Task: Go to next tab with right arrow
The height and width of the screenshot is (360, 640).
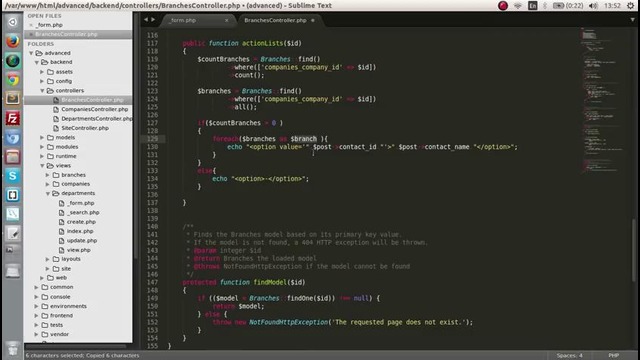Action: (153, 19)
